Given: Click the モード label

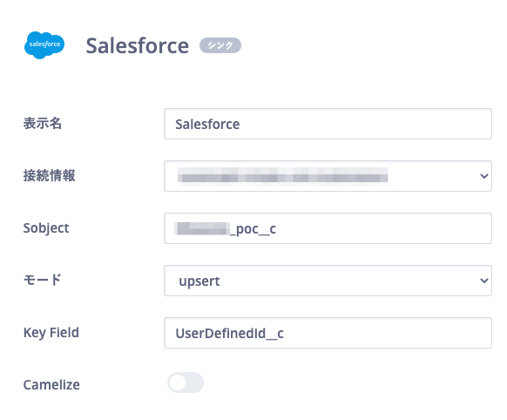Looking at the screenshot, I should [x=42, y=280].
